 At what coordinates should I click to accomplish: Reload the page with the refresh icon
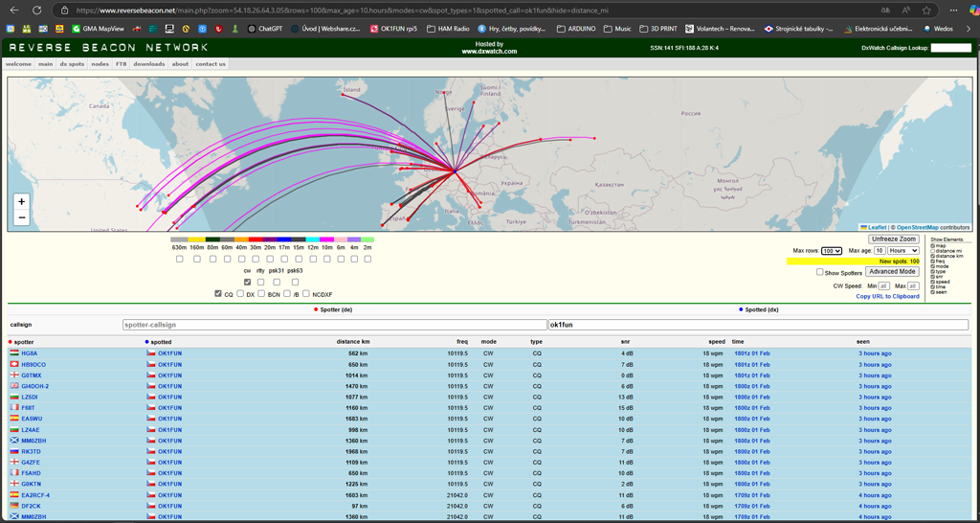click(x=37, y=10)
